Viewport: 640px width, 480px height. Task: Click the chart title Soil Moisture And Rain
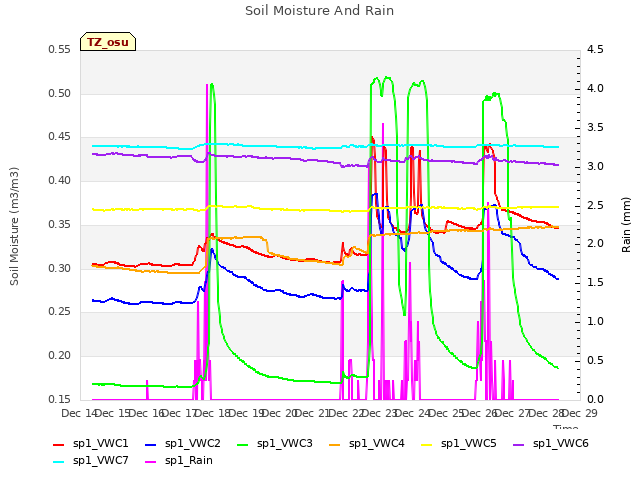pyautogui.click(x=320, y=11)
